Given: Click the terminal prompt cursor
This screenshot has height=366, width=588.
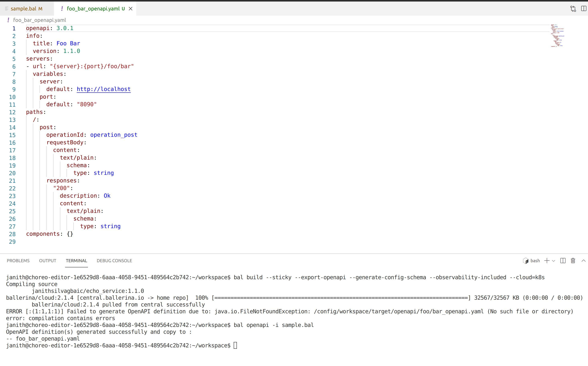Looking at the screenshot, I should coord(235,345).
